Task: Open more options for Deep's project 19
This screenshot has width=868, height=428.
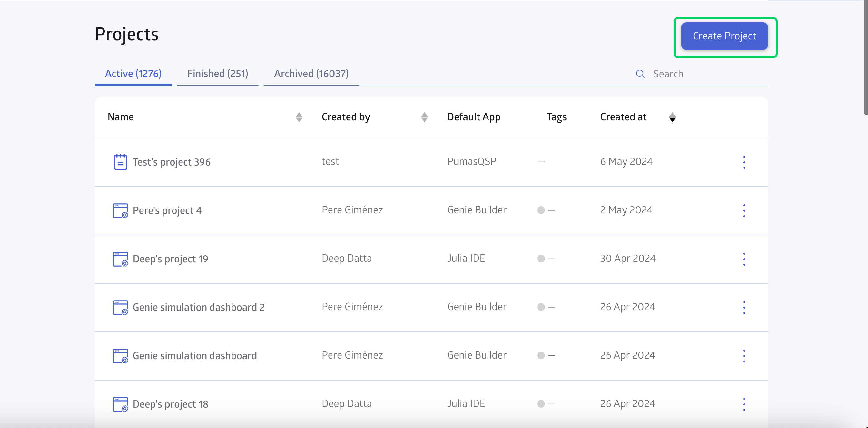Action: [x=744, y=259]
